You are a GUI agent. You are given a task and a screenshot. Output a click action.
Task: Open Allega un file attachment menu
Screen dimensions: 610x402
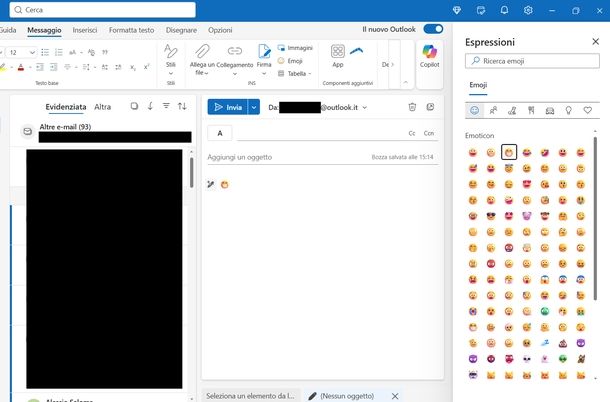tap(202, 60)
